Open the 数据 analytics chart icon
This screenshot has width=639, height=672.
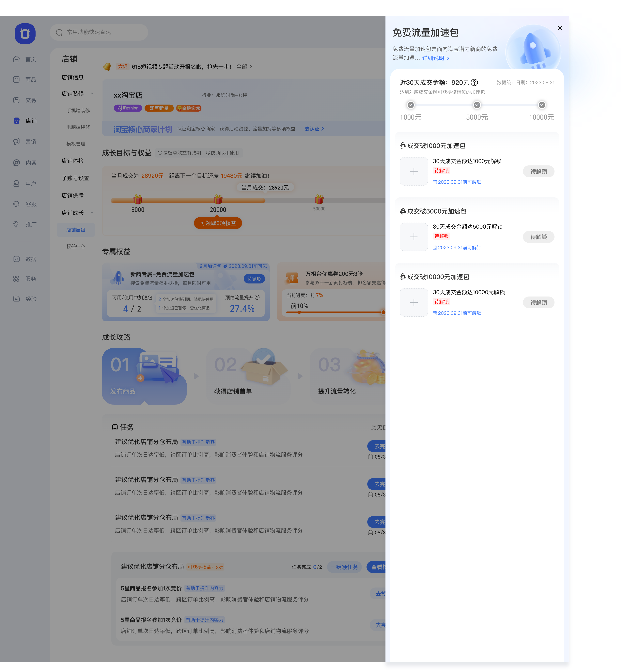pyautogui.click(x=16, y=259)
